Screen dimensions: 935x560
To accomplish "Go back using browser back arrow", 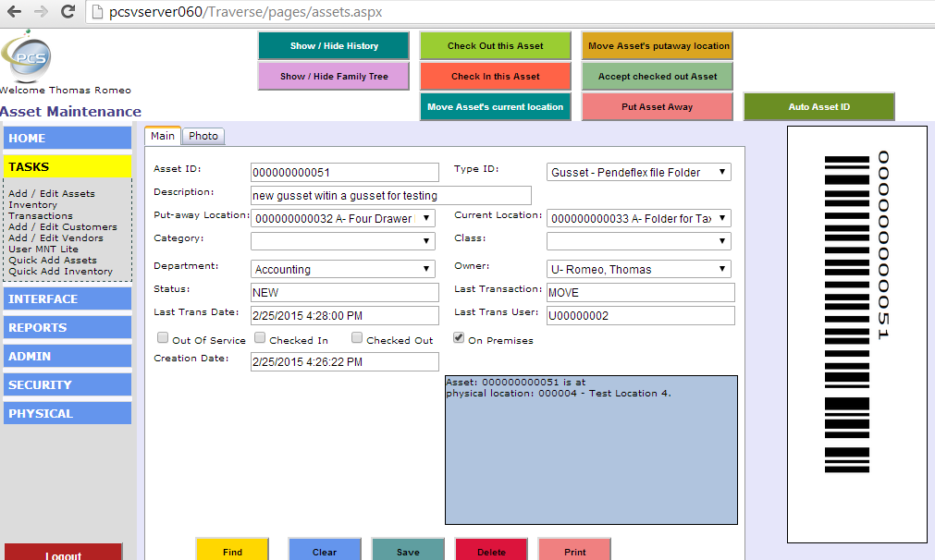I will (14, 11).
